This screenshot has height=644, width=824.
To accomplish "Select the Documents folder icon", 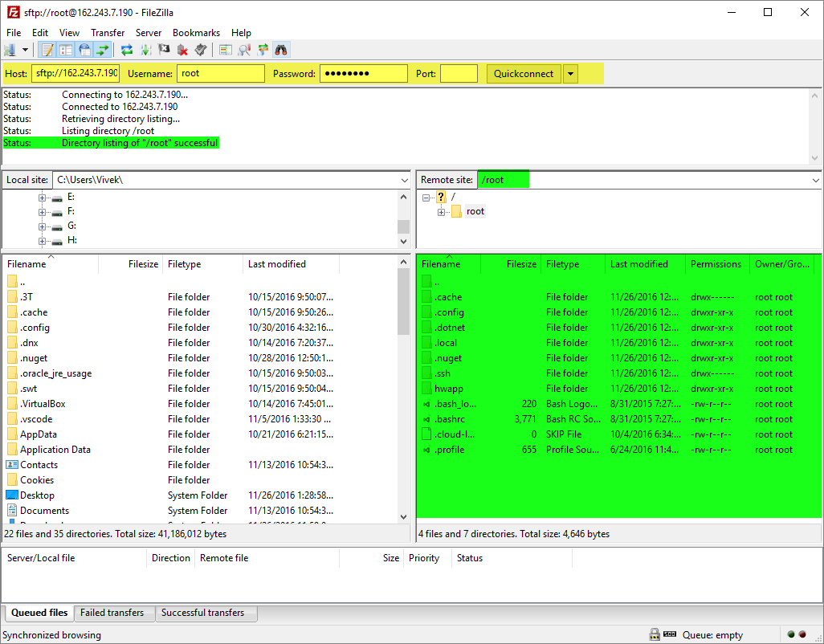I will (11, 511).
